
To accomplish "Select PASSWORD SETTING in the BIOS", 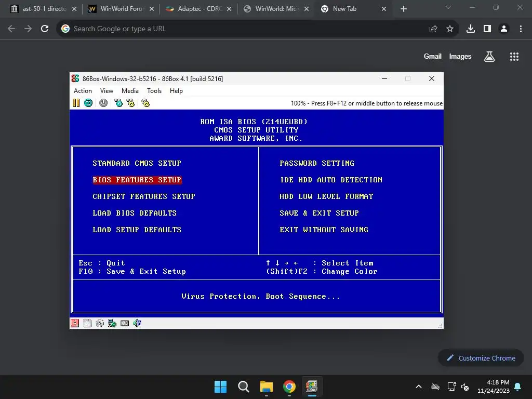I will (317, 163).
